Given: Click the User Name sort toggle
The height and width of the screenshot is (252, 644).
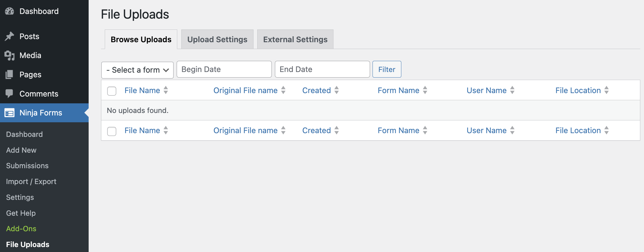Looking at the screenshot, I should [512, 90].
